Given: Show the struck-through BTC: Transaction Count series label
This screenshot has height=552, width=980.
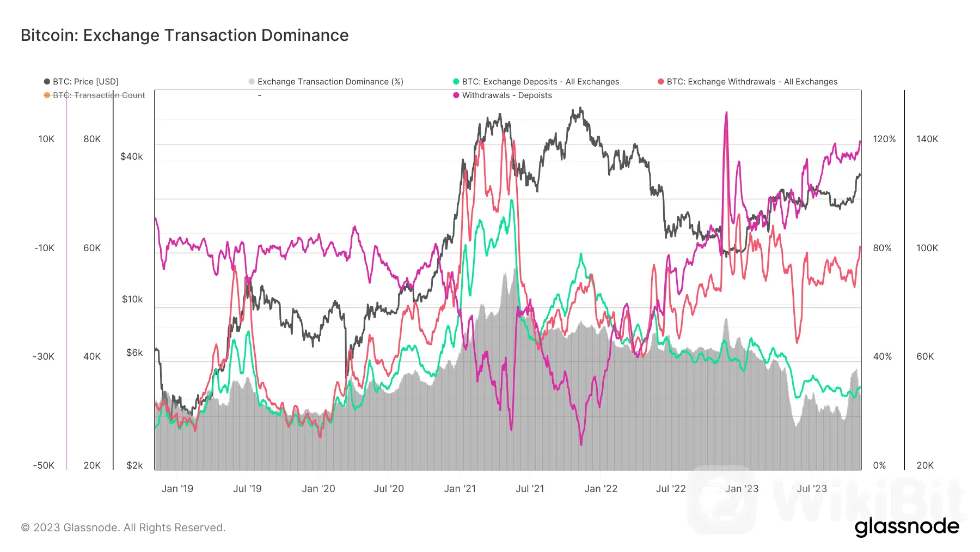Looking at the screenshot, I should point(99,95).
